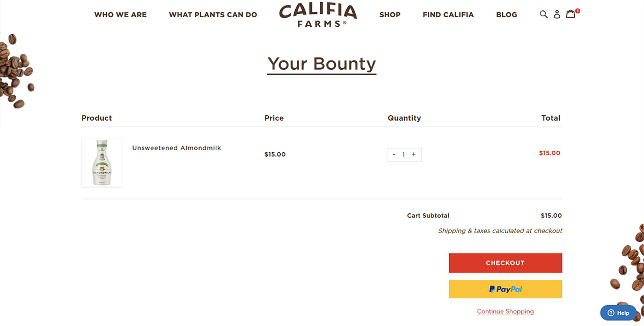Click the red cart item count badge
The image size is (644, 326).
click(577, 11)
